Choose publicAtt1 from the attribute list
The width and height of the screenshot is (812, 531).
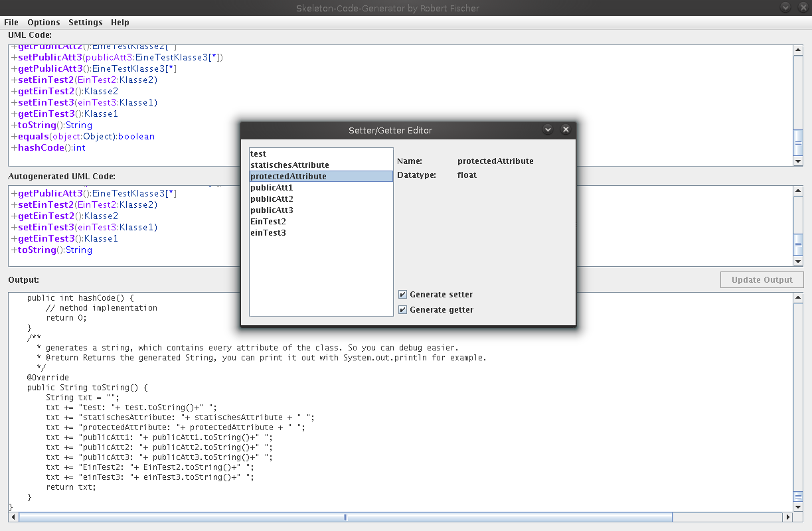coord(272,188)
